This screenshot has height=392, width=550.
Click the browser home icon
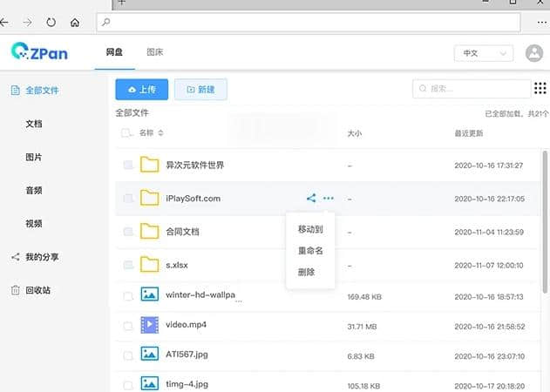[x=75, y=21]
